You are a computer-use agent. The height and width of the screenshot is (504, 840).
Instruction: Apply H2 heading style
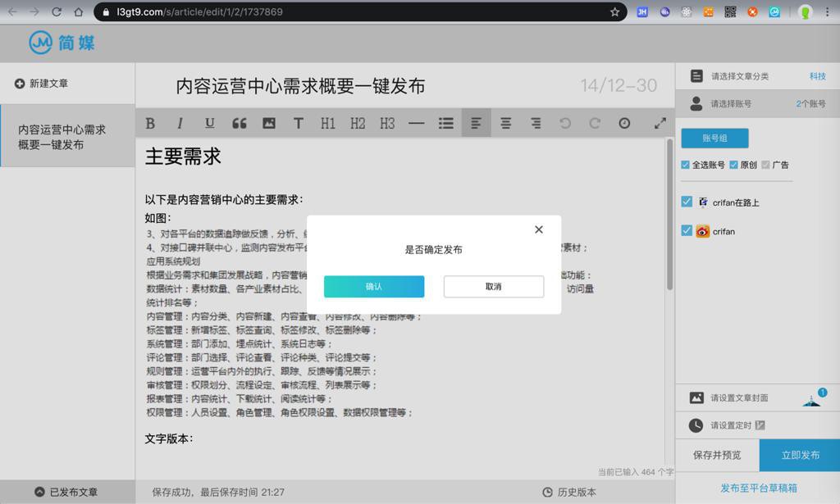click(x=358, y=123)
